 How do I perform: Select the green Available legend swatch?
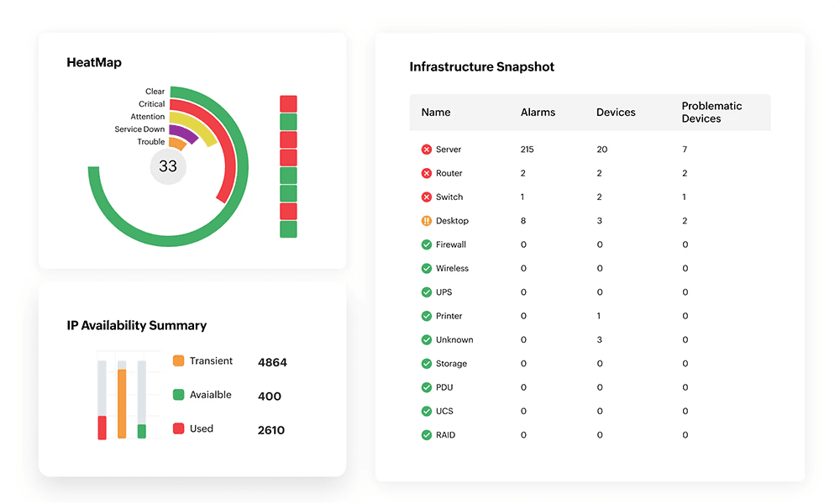(x=178, y=395)
